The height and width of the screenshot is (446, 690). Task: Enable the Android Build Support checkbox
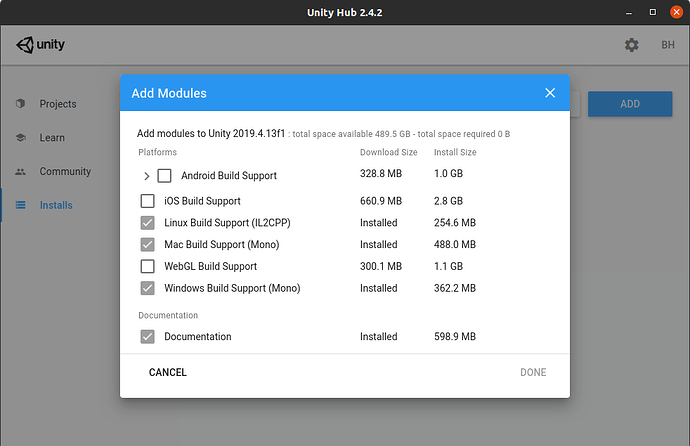click(x=164, y=176)
